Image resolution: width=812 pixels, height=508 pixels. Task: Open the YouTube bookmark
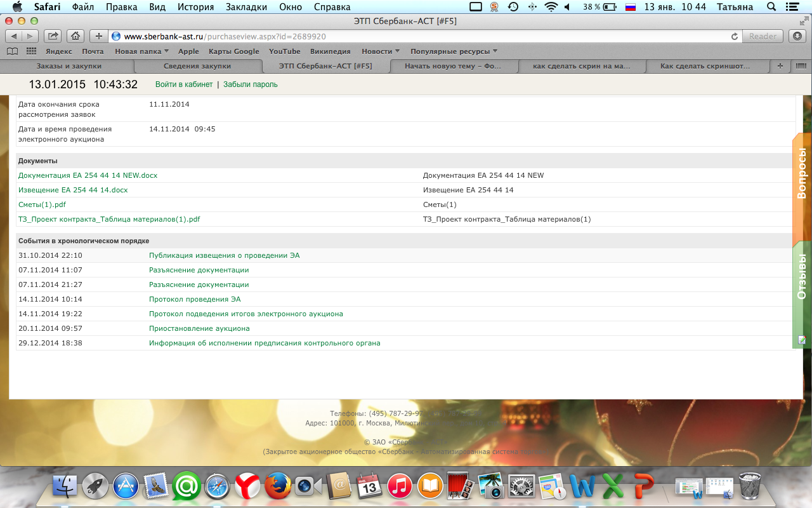285,51
